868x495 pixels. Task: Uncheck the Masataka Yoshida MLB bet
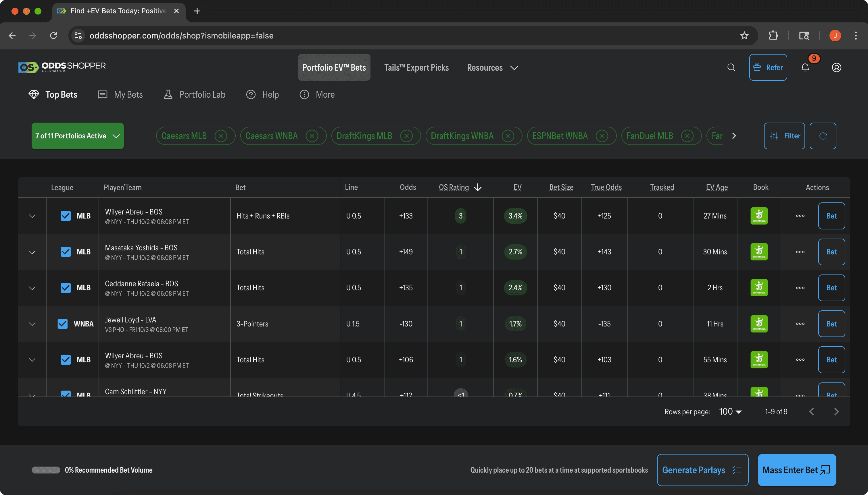[x=66, y=252]
